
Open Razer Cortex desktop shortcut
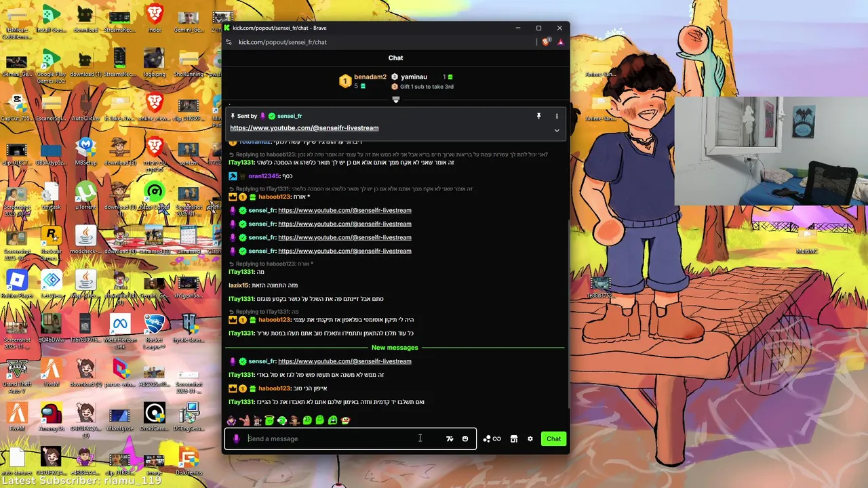[x=155, y=196]
